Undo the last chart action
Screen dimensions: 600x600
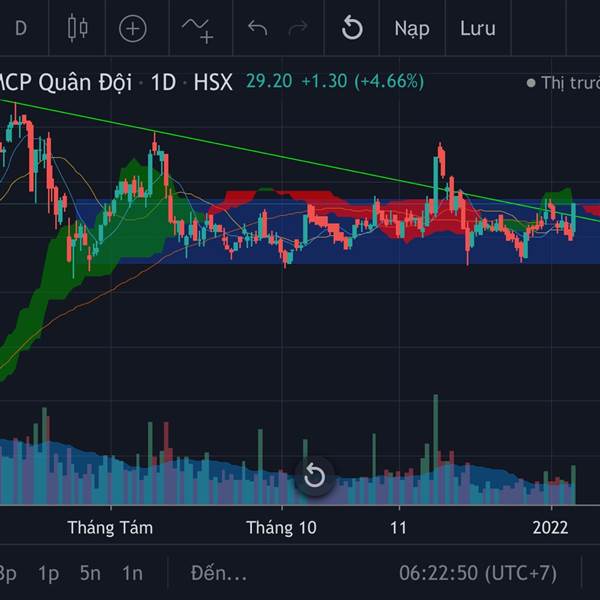click(258, 28)
